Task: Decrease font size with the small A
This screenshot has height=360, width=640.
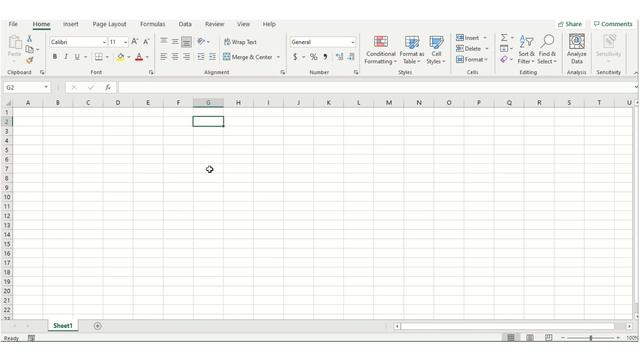Action: tap(146, 42)
